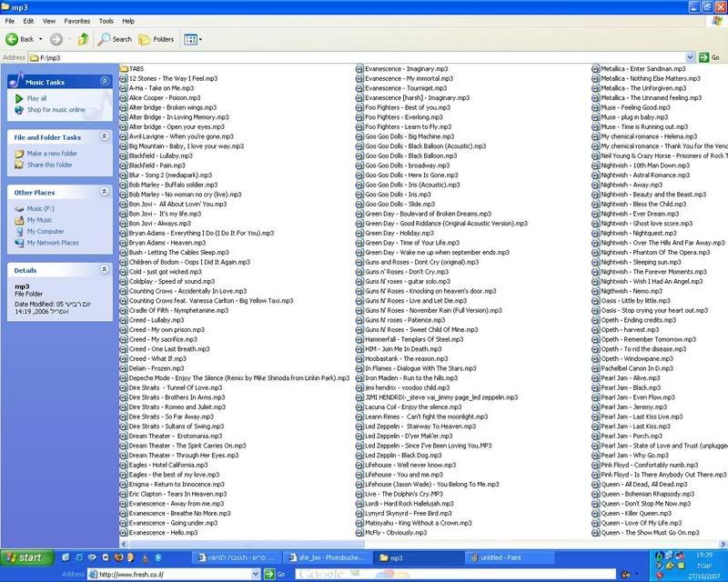This screenshot has width=728, height=582.
Task: Select Led Zeppelin - Black Dog.mp3 file name
Action: (403, 456)
